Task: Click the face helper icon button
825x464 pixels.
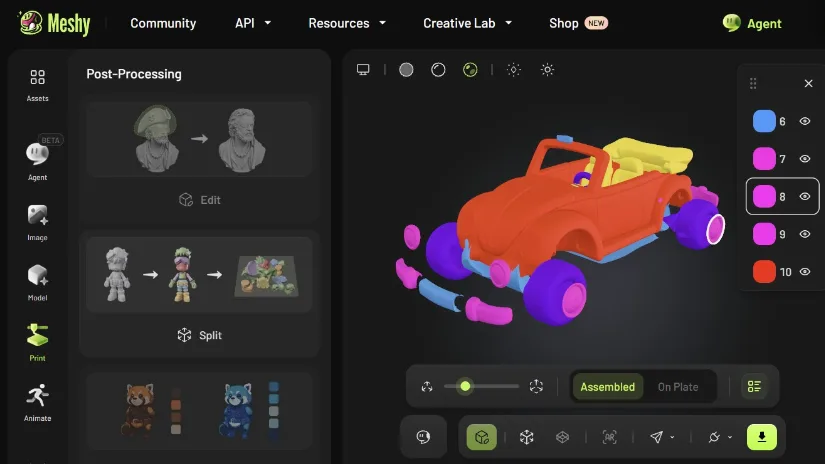Action: (424, 437)
